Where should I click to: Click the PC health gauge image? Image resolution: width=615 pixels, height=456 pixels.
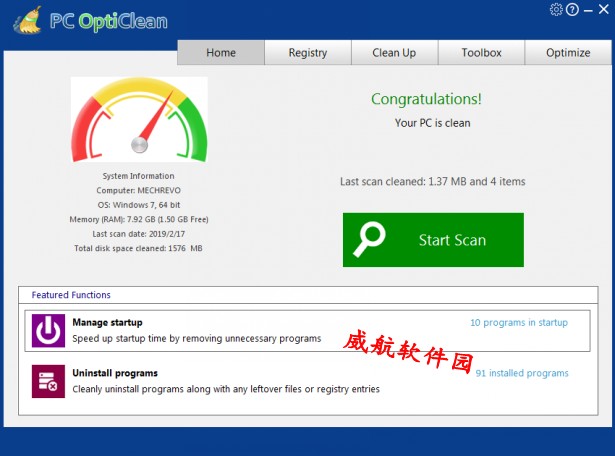coord(139,120)
